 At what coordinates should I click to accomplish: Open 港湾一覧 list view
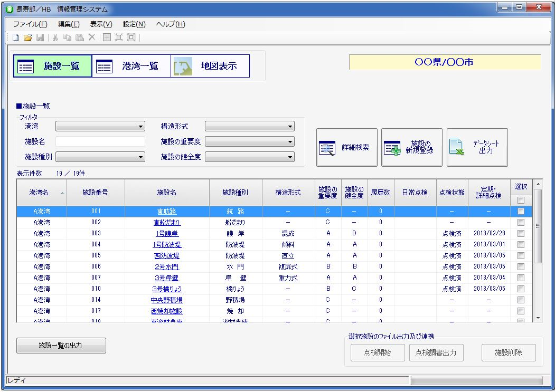131,66
